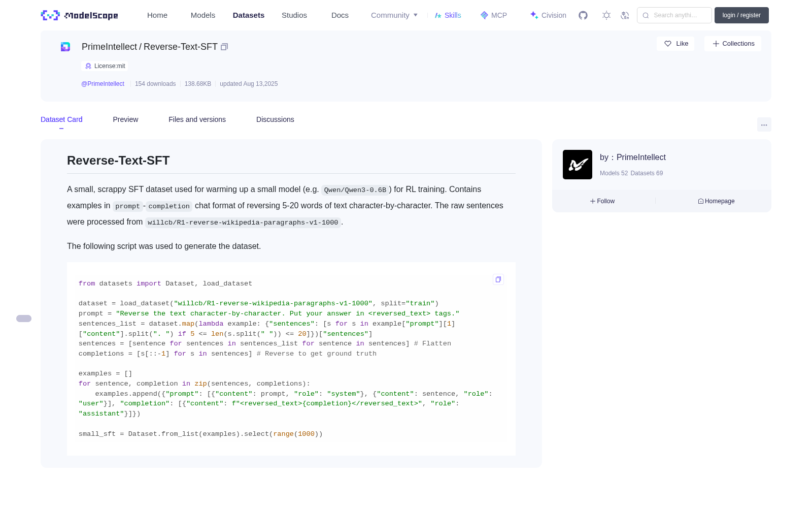Viewport: 812px width, 508px height.
Task: Click willcb/R1-reverse-wikipedia-paragraphs-v1-1000 inline code
Action: point(243,223)
